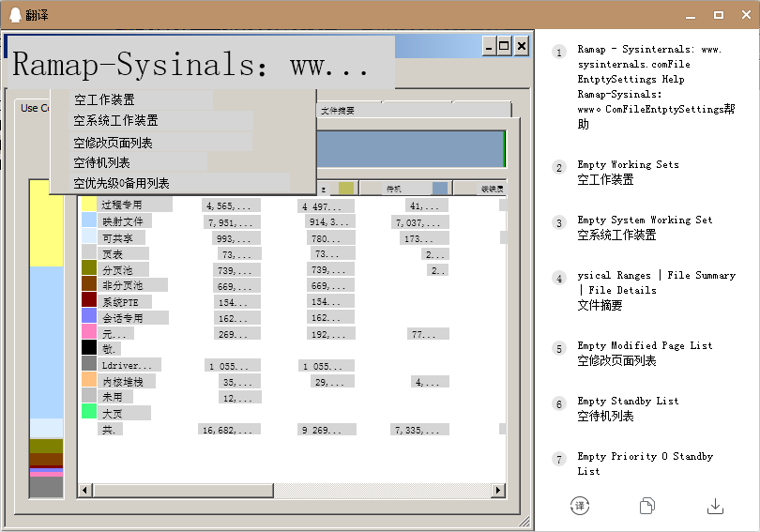The image size is (760, 532).
Task: Click the right arrow of the horizontal scrollbar
Action: coord(497,491)
